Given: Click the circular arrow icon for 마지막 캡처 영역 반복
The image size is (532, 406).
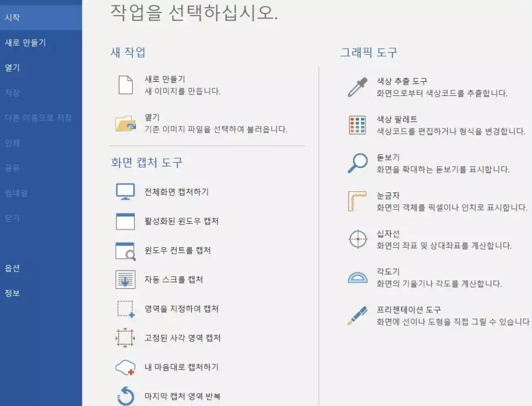Looking at the screenshot, I should tap(126, 396).
